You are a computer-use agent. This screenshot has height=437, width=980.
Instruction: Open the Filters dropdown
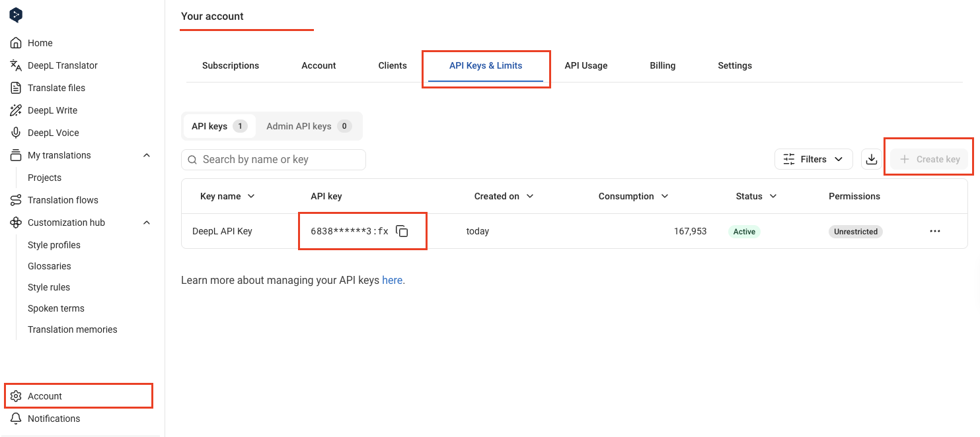(813, 159)
